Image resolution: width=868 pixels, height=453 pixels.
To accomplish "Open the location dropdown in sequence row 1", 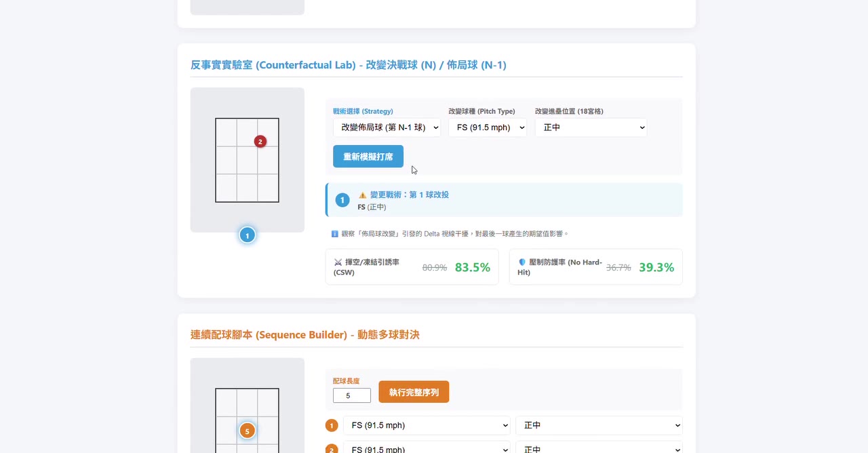I will (x=599, y=425).
